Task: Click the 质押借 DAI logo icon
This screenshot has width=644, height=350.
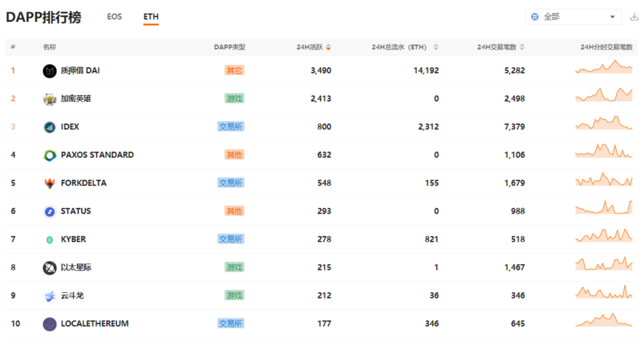Action: (x=50, y=71)
